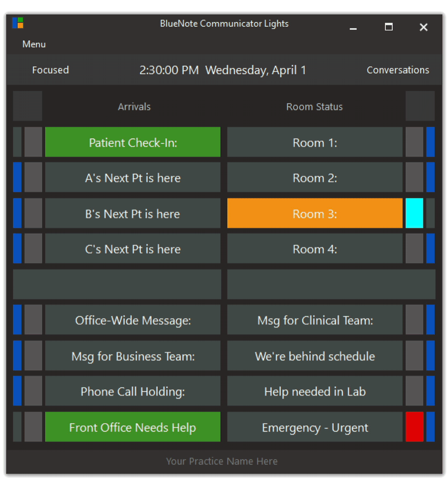Toggle A's Next Pt is here light

pyautogui.click(x=133, y=177)
